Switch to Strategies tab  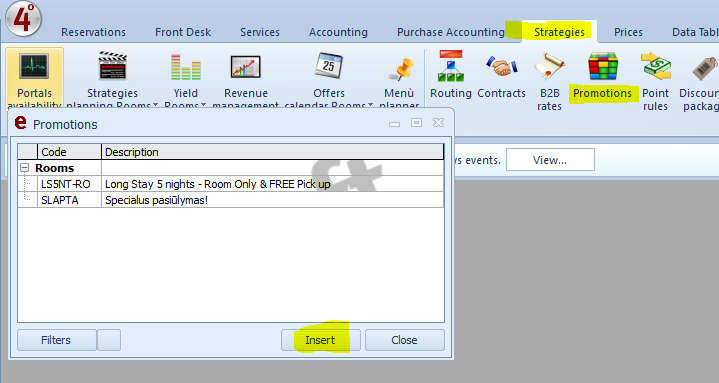point(559,32)
